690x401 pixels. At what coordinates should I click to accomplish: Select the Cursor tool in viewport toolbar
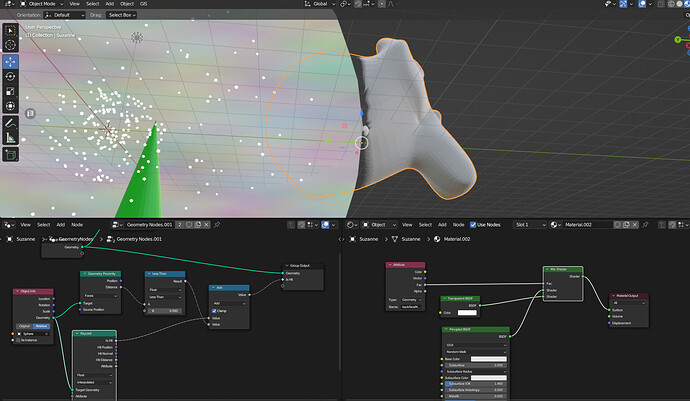(x=10, y=45)
